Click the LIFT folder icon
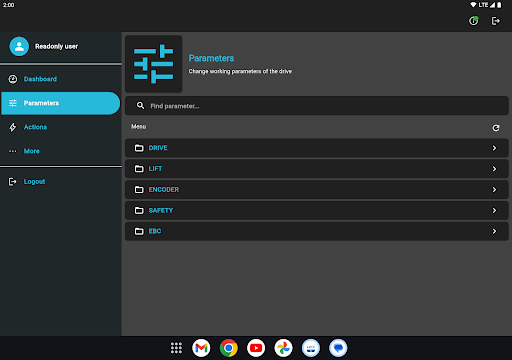The height and width of the screenshot is (360, 512). [139, 169]
